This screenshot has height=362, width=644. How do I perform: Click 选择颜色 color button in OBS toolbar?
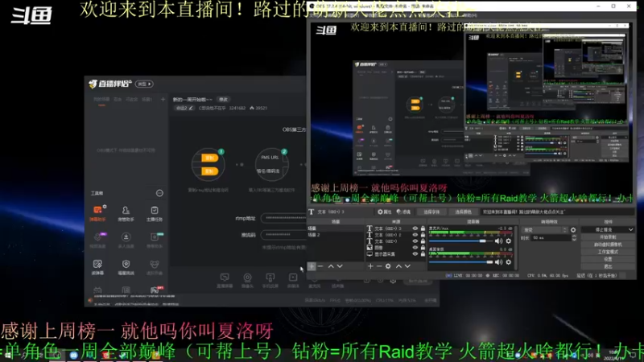click(x=464, y=212)
